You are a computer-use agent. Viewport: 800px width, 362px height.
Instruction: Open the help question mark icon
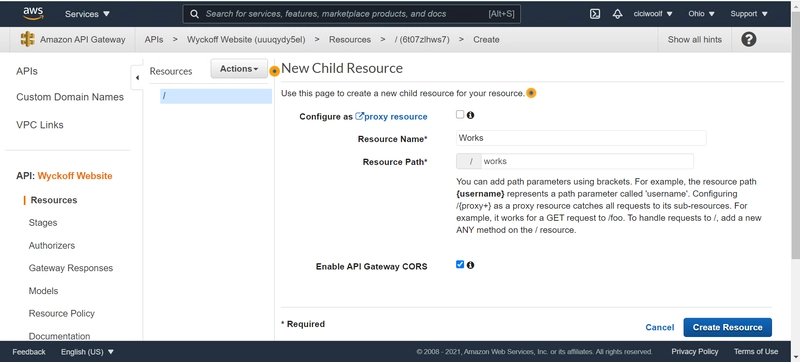[748, 39]
